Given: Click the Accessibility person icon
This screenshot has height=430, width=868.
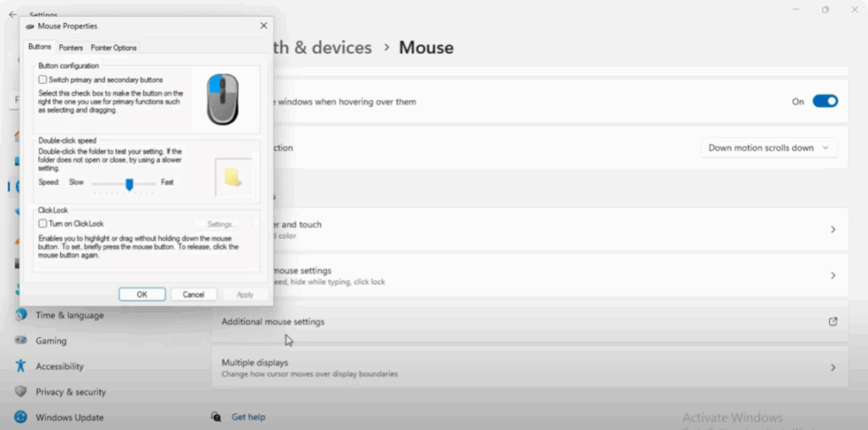Looking at the screenshot, I should (x=21, y=366).
